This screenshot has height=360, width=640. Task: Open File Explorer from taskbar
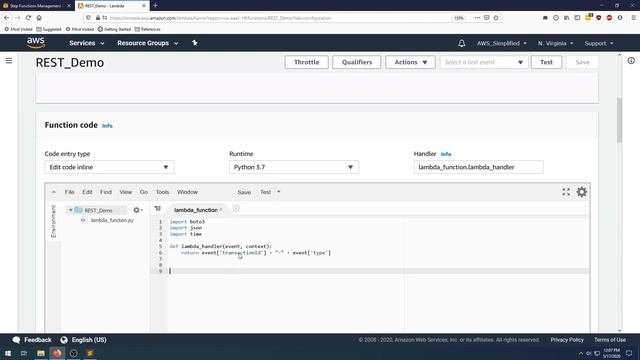pos(41,353)
